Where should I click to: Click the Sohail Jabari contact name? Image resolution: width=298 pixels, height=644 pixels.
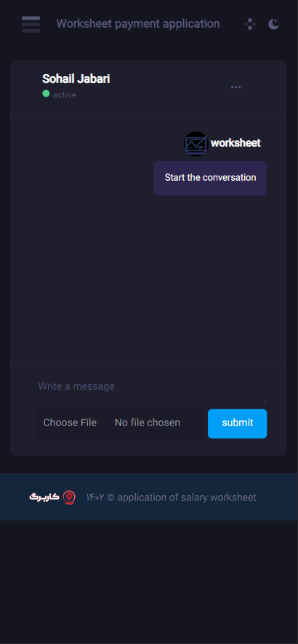76,79
